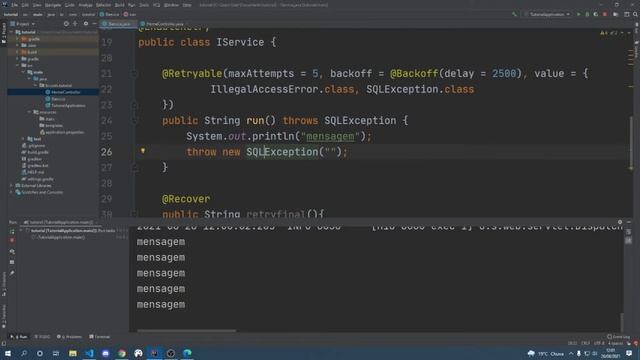Rerun application icon in Run panel

click(x=12, y=231)
